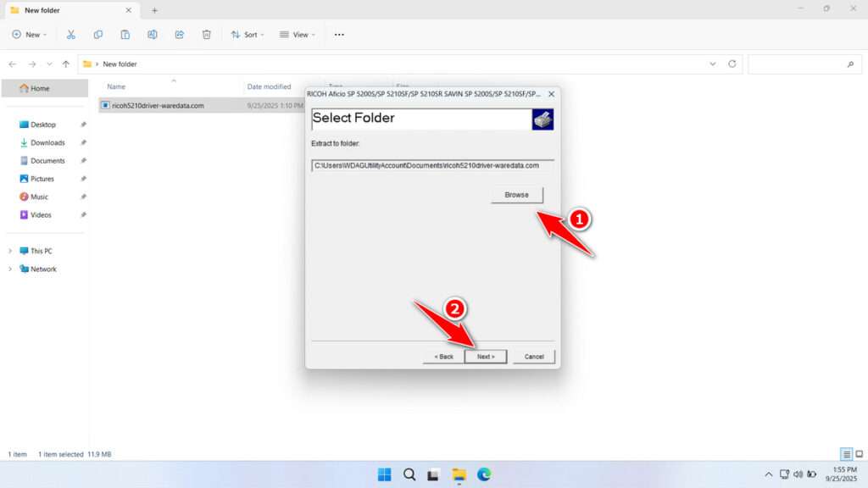
Task: Click File Explorer taskbar icon
Action: [459, 474]
